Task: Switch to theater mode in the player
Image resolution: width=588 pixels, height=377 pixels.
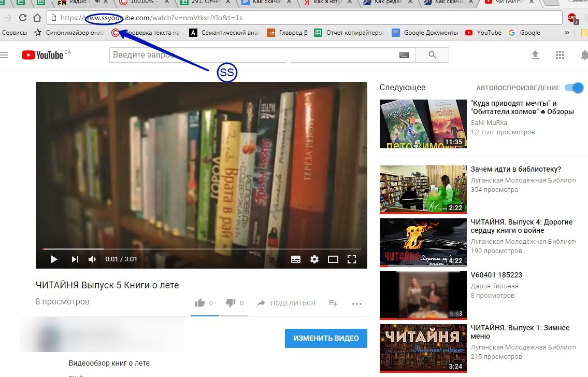Action: coord(333,259)
